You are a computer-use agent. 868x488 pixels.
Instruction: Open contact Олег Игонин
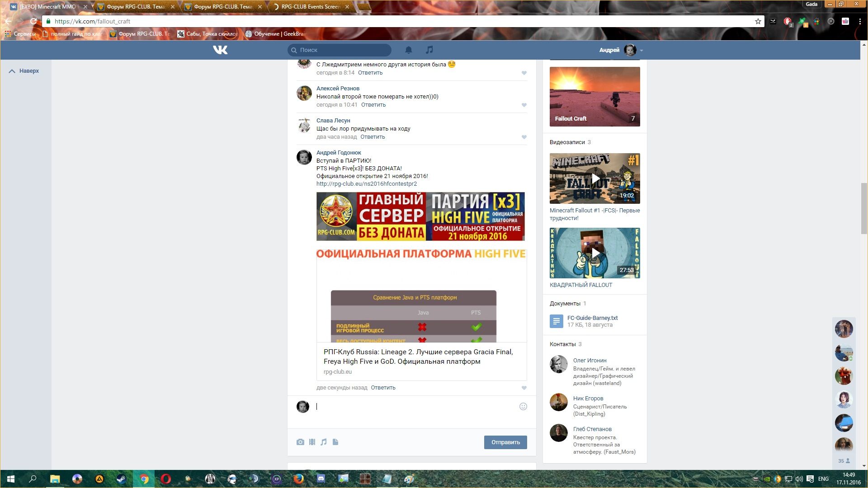pos(590,361)
